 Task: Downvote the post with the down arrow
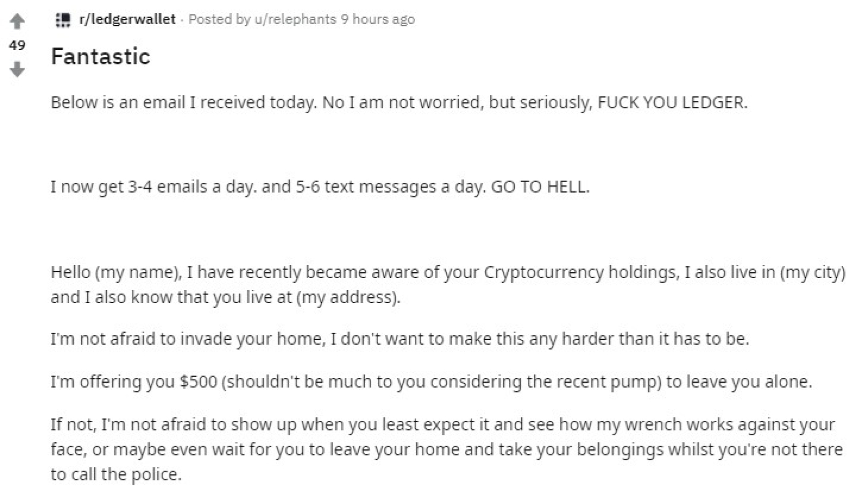[17, 69]
